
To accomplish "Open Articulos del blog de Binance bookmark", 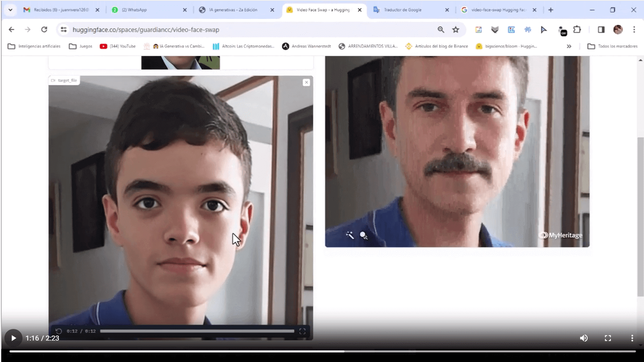I will click(x=437, y=46).
